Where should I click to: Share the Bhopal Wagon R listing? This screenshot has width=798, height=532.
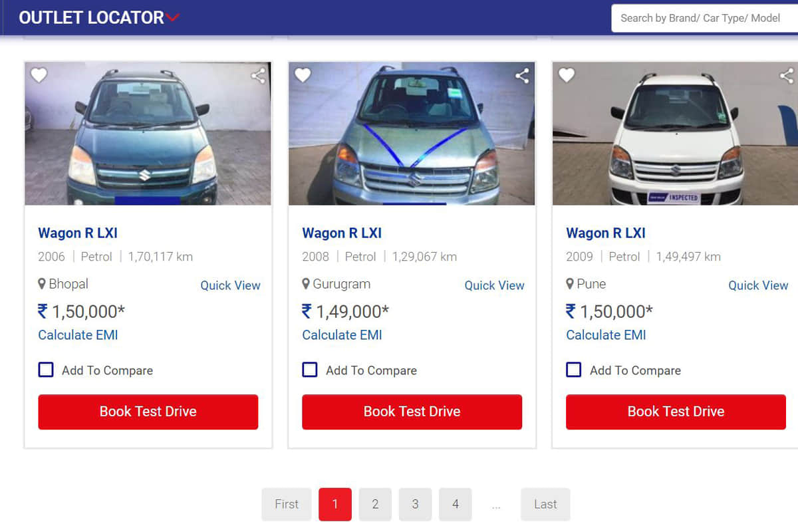(258, 75)
